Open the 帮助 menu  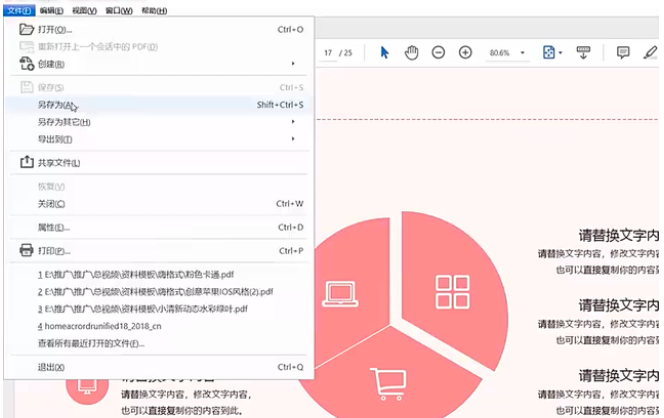click(x=154, y=11)
